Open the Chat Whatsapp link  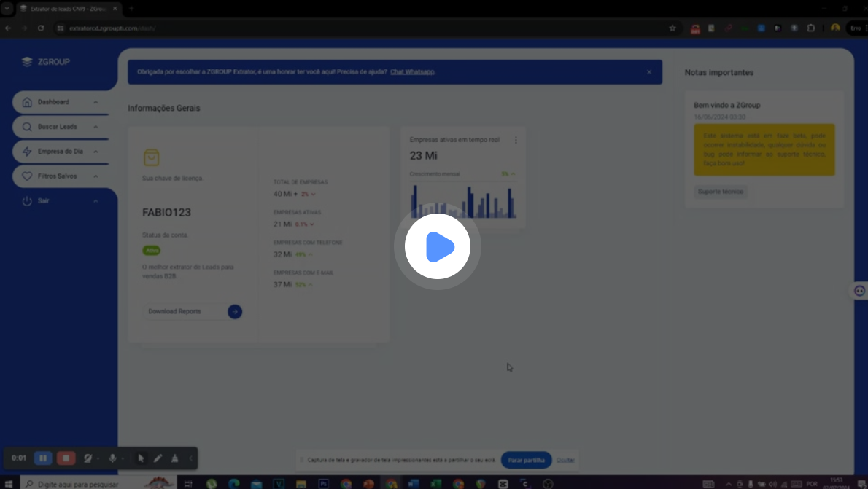412,72
